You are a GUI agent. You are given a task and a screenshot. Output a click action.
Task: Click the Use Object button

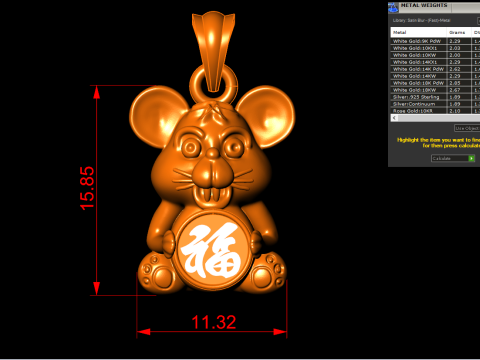[467, 128]
